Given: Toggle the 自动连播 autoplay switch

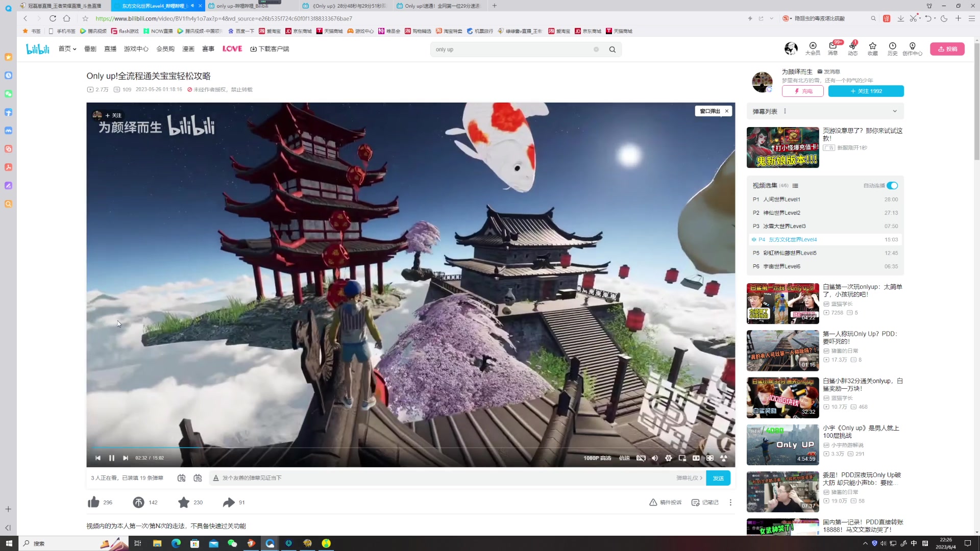Looking at the screenshot, I should [x=892, y=186].
